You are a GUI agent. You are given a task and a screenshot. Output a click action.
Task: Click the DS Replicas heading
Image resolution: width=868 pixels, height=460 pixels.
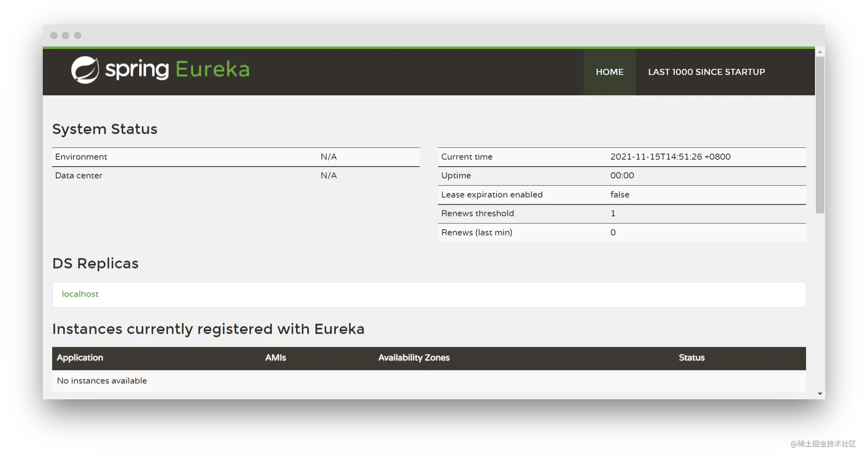pyautogui.click(x=95, y=264)
